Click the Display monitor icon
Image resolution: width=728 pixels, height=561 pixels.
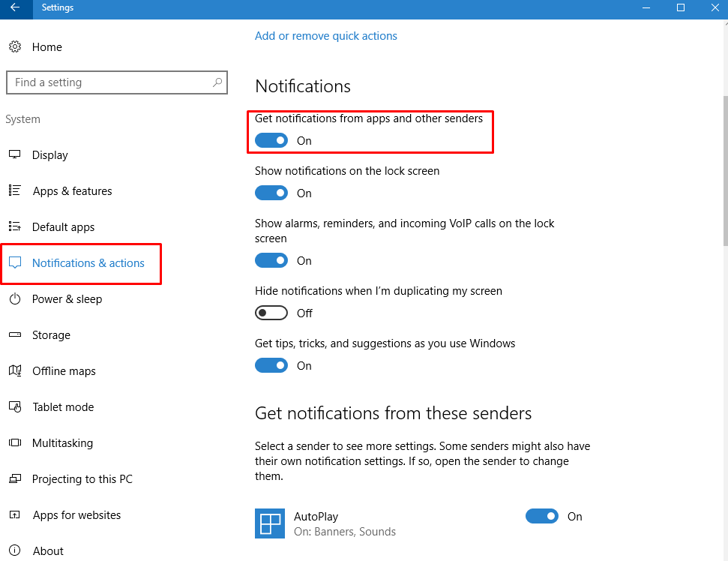point(15,154)
